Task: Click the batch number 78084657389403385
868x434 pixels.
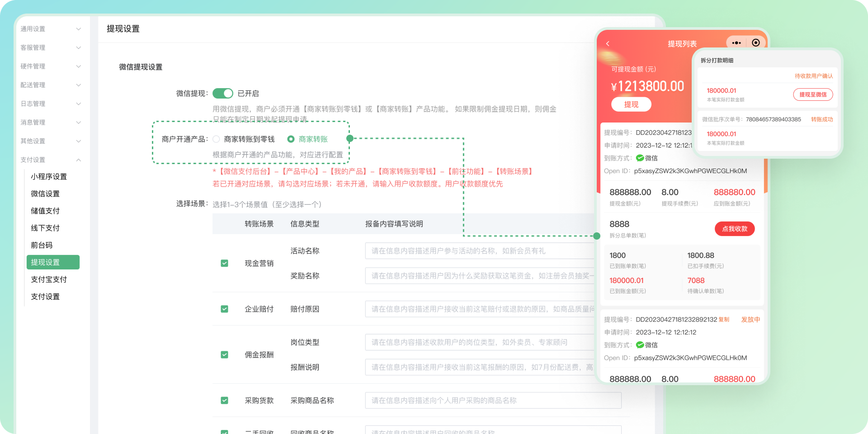Action: click(773, 119)
